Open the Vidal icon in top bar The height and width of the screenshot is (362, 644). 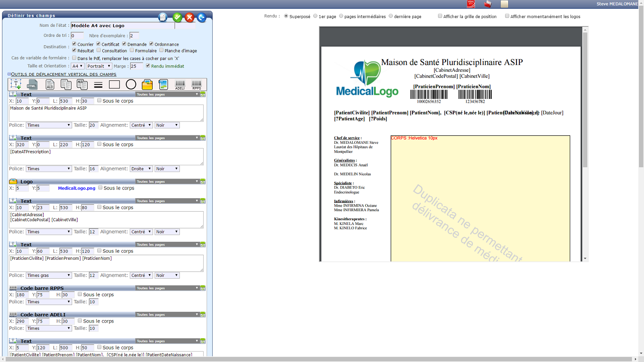pyautogui.click(x=471, y=4)
